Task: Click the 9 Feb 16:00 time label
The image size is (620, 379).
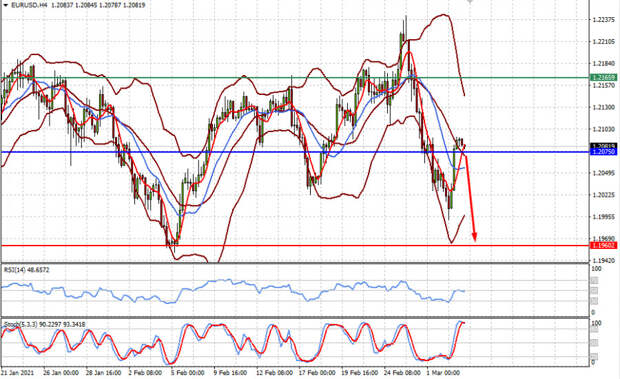Action: (231, 372)
